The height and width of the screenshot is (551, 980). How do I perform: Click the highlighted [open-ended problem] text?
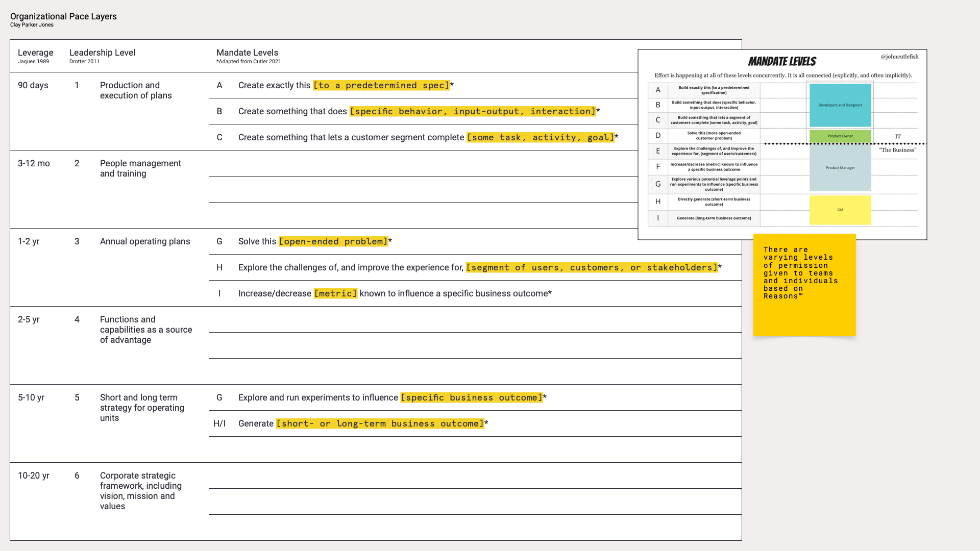point(333,241)
